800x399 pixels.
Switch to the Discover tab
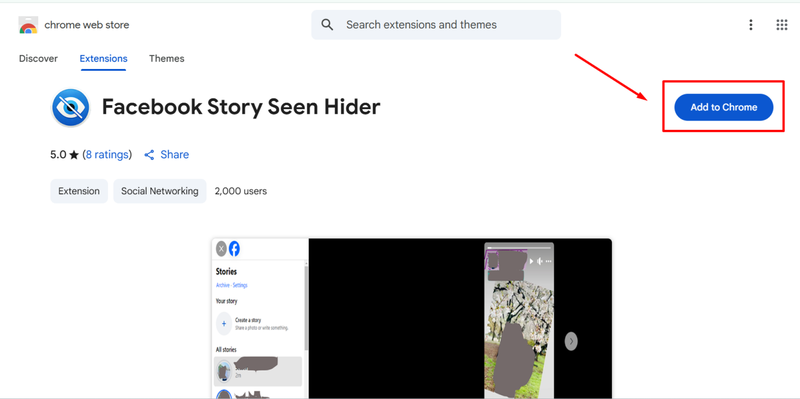click(38, 59)
